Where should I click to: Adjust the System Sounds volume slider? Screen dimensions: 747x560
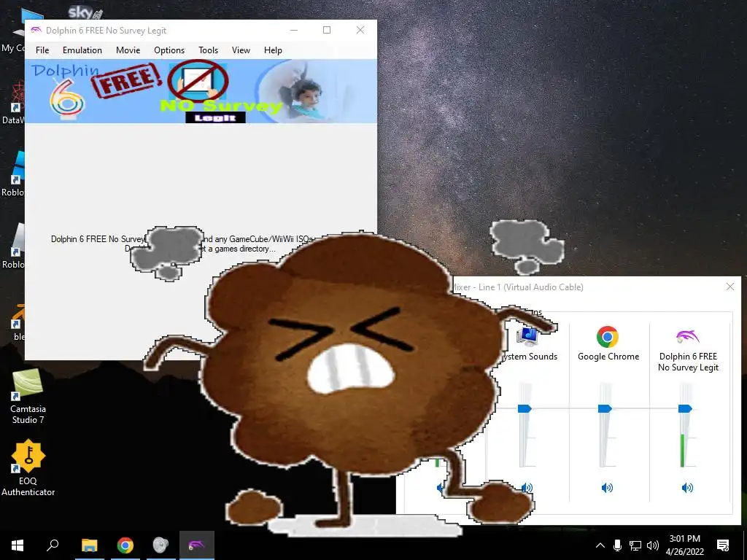coord(525,408)
